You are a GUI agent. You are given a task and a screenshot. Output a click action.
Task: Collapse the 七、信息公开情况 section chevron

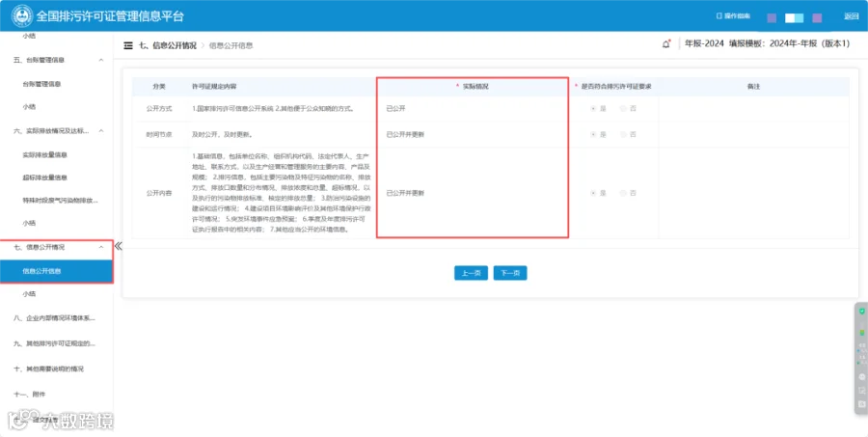101,247
